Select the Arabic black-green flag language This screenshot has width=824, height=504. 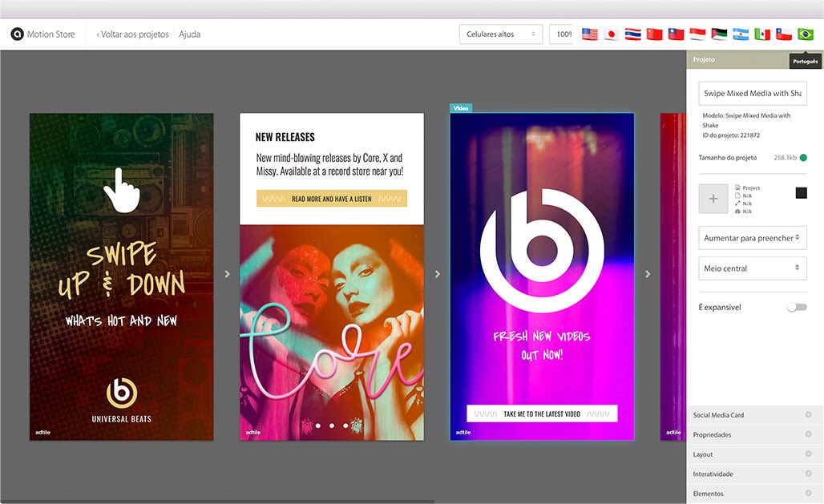tap(719, 34)
